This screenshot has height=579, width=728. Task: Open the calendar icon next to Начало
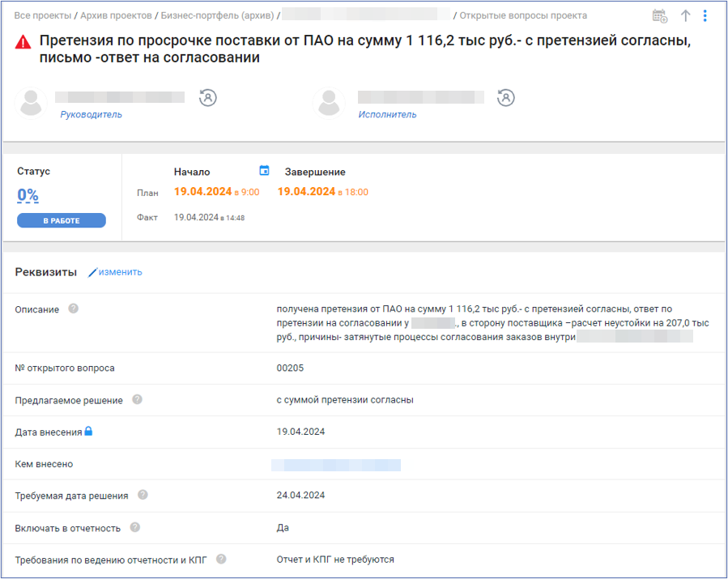pyautogui.click(x=264, y=171)
